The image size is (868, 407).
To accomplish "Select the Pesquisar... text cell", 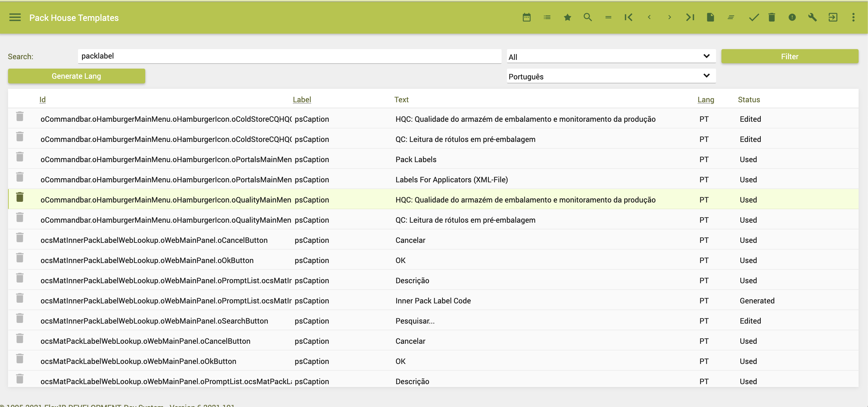I will pyautogui.click(x=415, y=321).
